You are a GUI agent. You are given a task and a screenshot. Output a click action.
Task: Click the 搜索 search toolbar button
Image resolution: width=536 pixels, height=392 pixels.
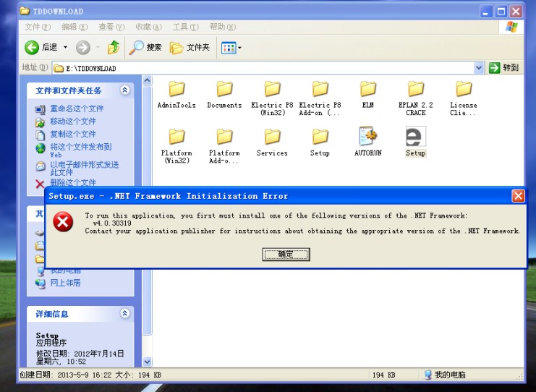click(146, 48)
